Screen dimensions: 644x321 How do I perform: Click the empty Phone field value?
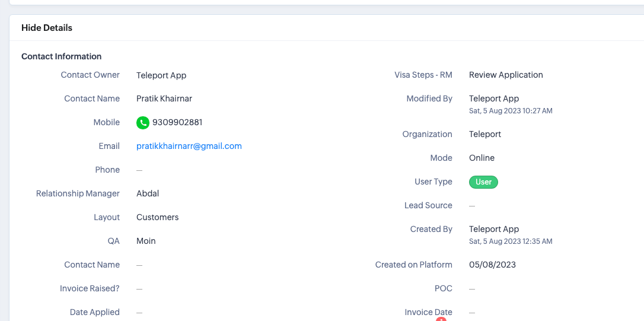coord(139,170)
